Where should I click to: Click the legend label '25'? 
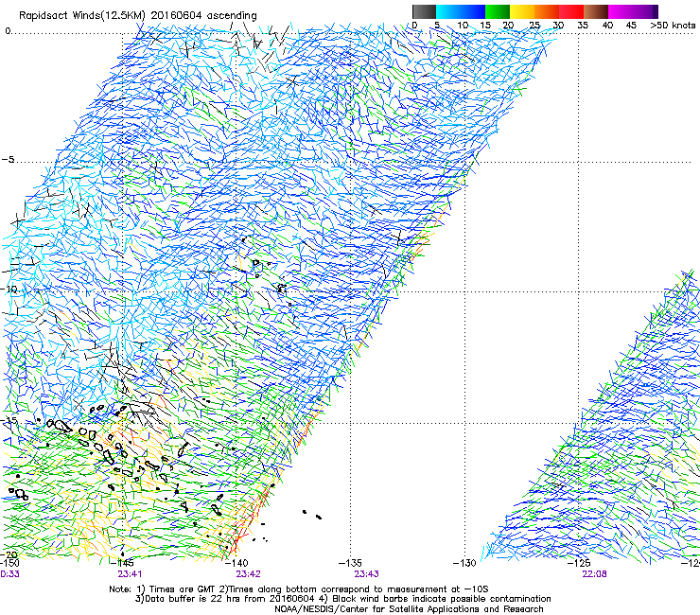point(534,26)
